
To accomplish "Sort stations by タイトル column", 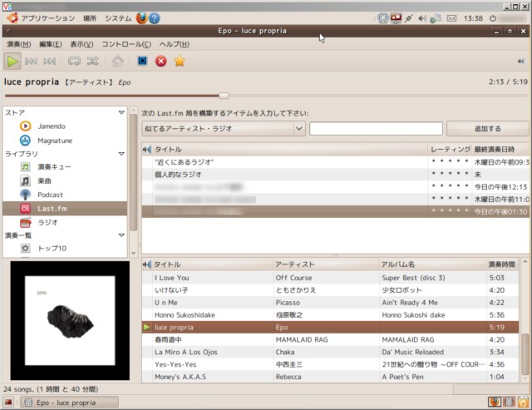I will pos(290,150).
